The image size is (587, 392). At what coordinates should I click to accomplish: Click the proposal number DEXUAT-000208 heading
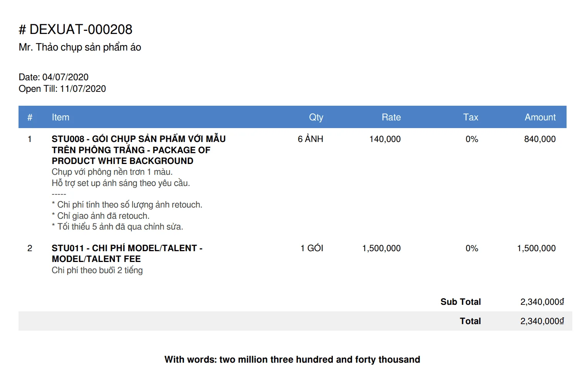click(x=76, y=29)
